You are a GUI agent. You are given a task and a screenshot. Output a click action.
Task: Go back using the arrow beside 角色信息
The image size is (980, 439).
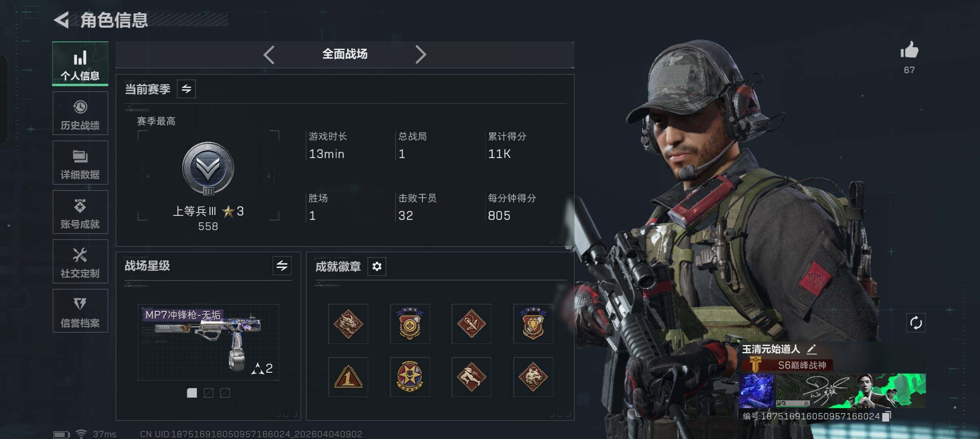coord(61,20)
